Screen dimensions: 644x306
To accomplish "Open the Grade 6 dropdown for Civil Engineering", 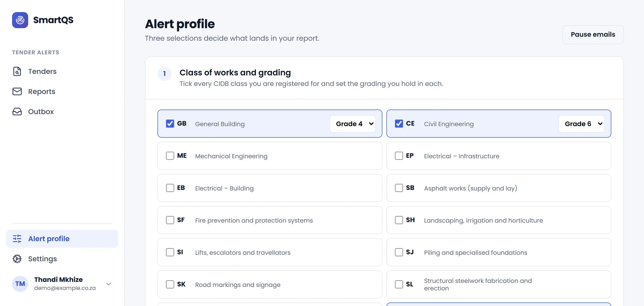I will (581, 124).
